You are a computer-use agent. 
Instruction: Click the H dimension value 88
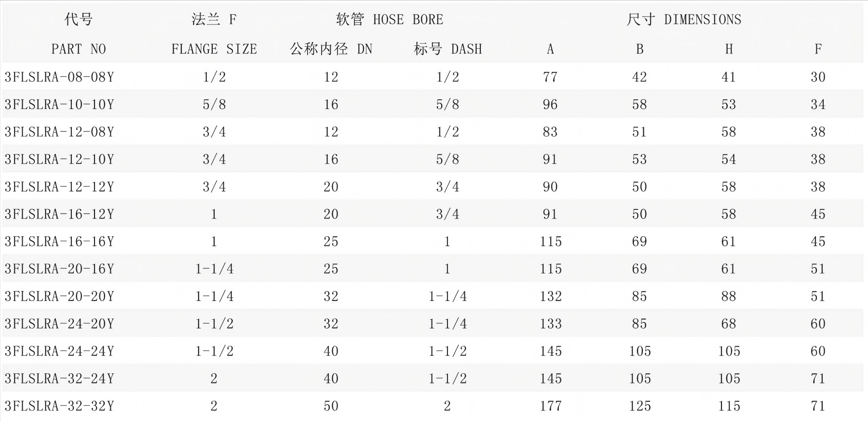tap(729, 297)
